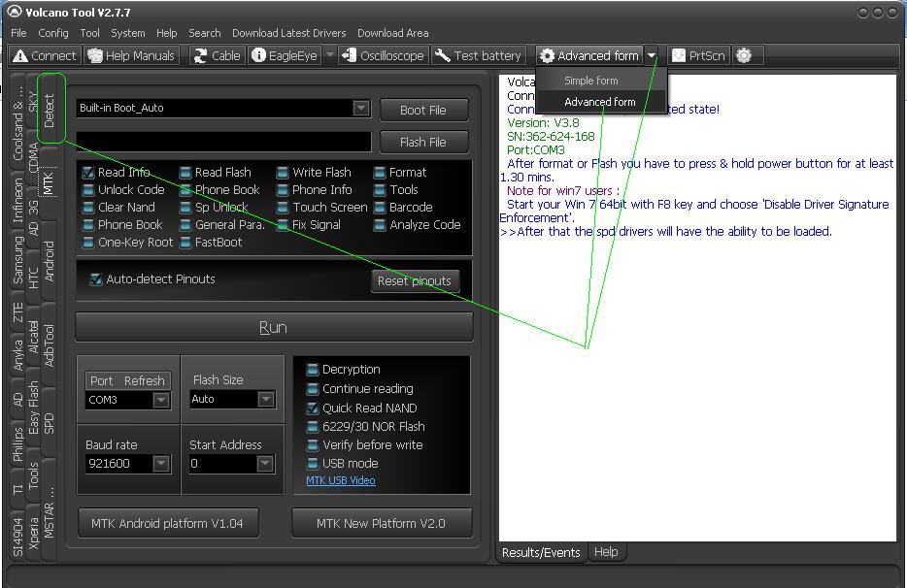Enable Continue reading option
907x588 pixels.
click(313, 388)
